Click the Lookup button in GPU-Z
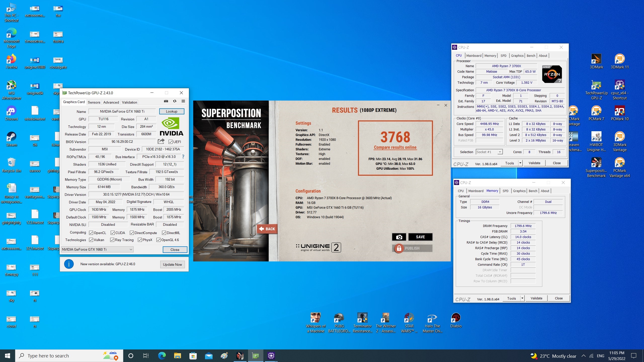644x362 pixels. pyautogui.click(x=172, y=111)
